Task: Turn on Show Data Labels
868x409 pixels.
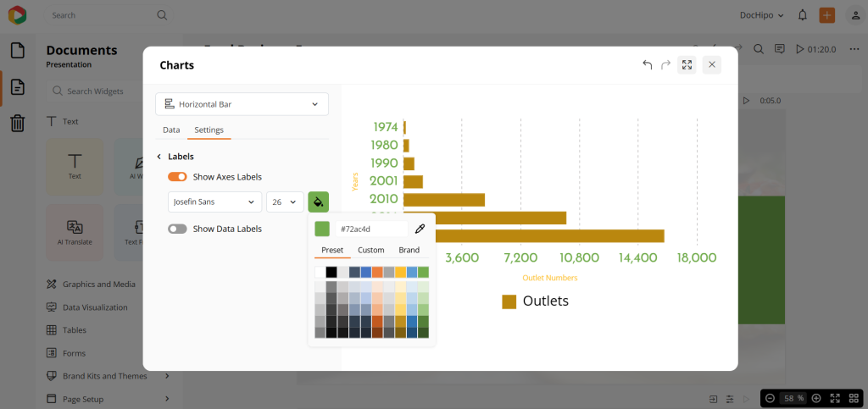Action: click(177, 229)
